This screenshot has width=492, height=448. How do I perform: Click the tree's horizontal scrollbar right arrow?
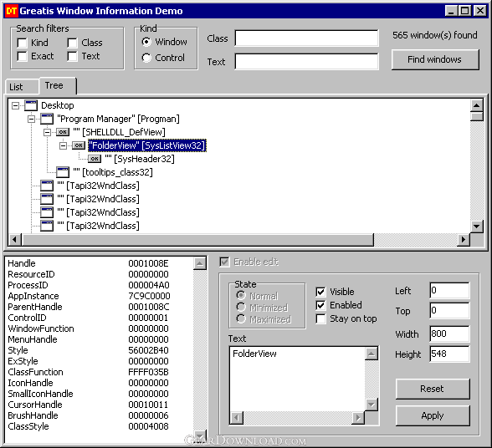point(464,240)
